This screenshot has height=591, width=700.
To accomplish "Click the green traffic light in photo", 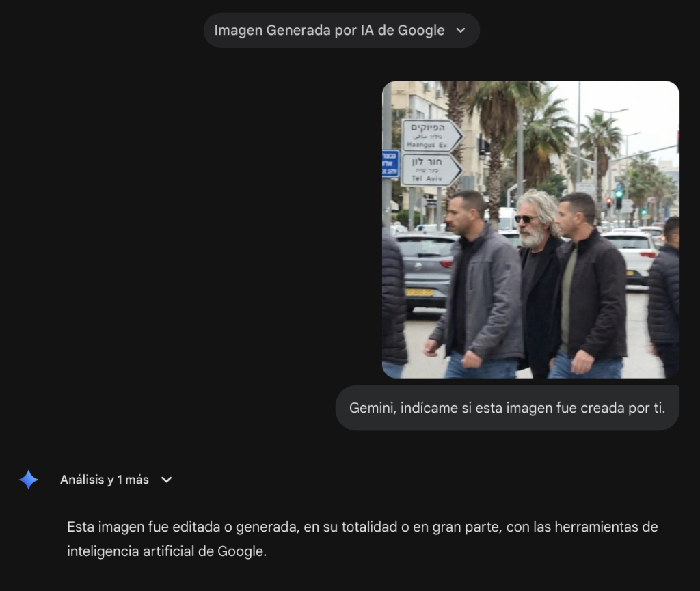I will 619,195.
